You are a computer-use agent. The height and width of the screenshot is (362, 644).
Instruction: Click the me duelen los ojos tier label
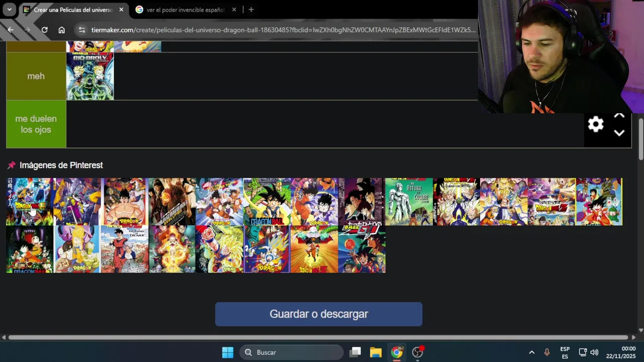coord(36,124)
